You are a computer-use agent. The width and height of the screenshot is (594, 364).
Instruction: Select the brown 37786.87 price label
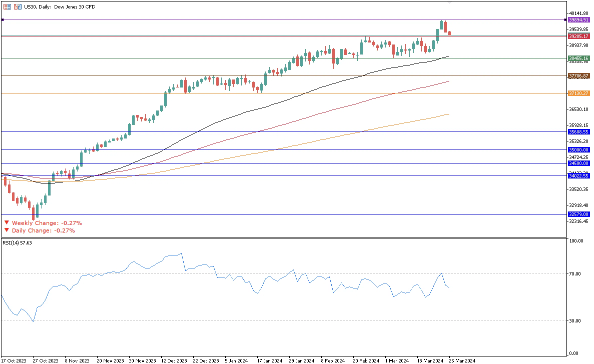click(578, 76)
